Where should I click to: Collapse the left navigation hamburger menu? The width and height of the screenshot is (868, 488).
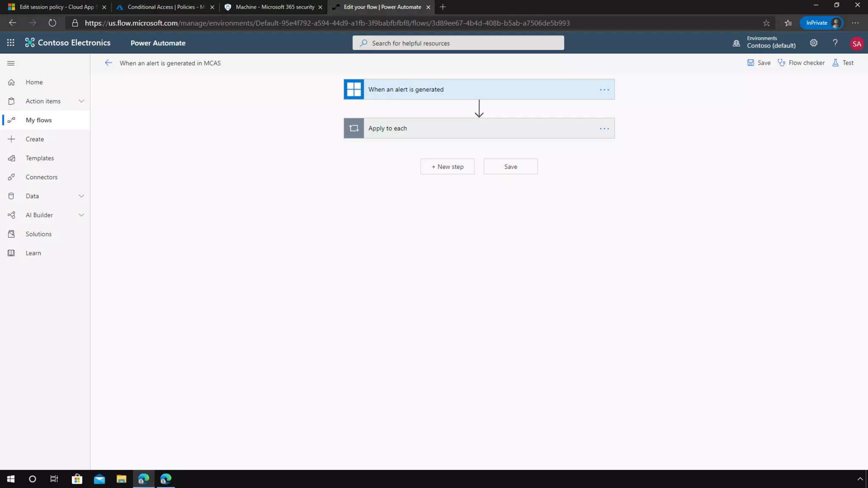11,63
